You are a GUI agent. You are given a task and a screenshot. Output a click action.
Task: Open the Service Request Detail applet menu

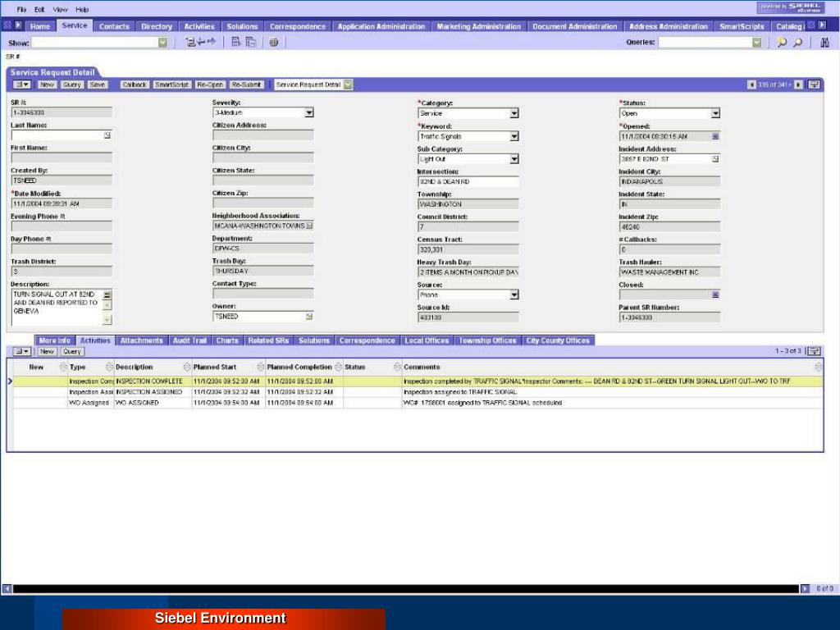coord(21,84)
